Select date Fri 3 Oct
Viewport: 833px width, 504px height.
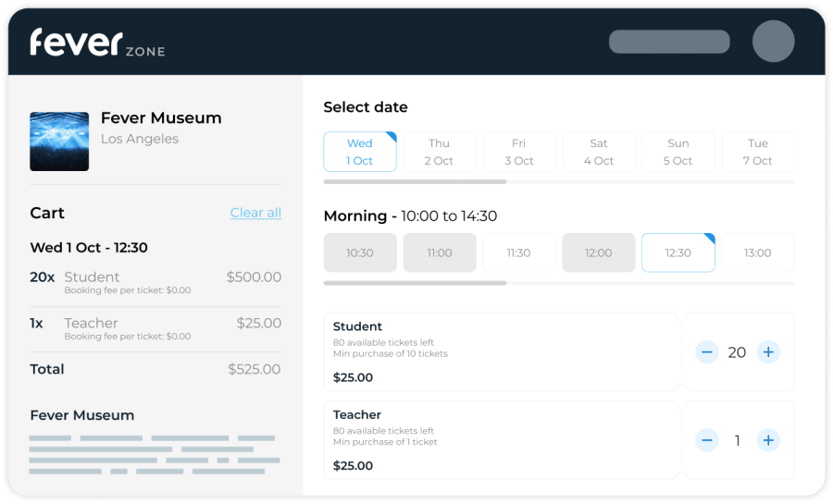click(x=519, y=152)
